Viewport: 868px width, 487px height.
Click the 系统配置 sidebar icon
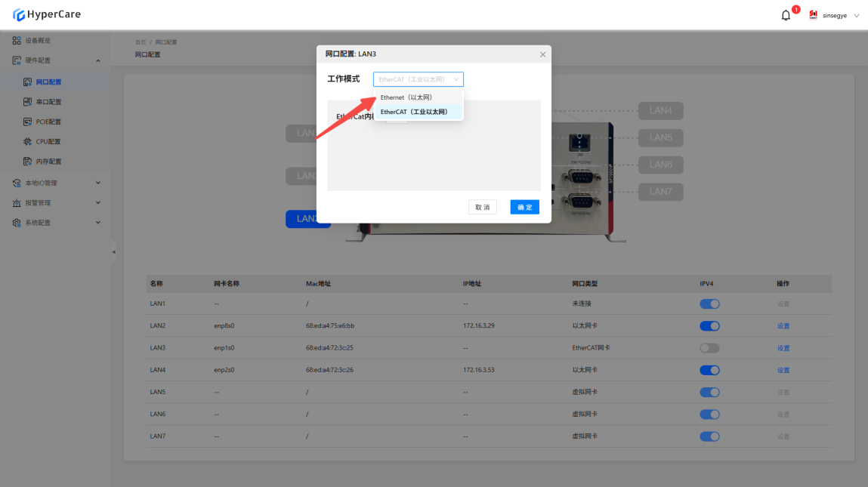coord(17,223)
